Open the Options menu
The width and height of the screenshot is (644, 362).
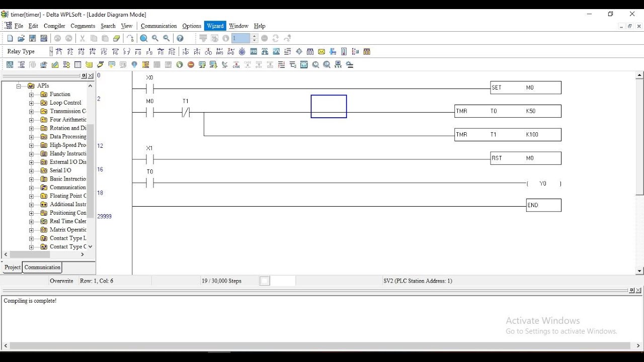(x=192, y=26)
